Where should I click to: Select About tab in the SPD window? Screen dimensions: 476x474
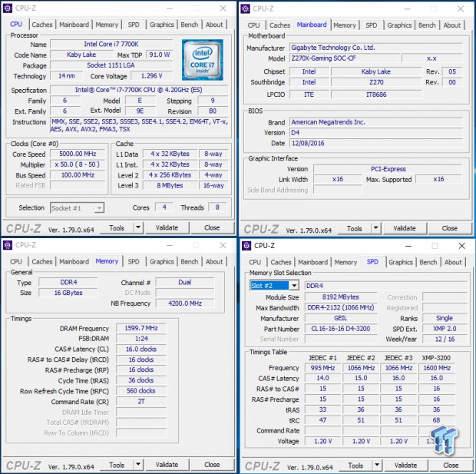453,262
